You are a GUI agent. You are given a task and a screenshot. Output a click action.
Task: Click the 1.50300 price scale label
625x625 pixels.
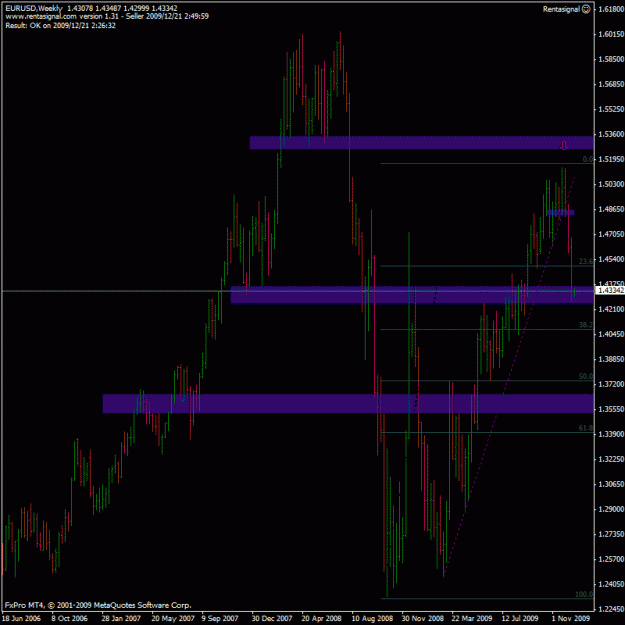click(x=611, y=184)
